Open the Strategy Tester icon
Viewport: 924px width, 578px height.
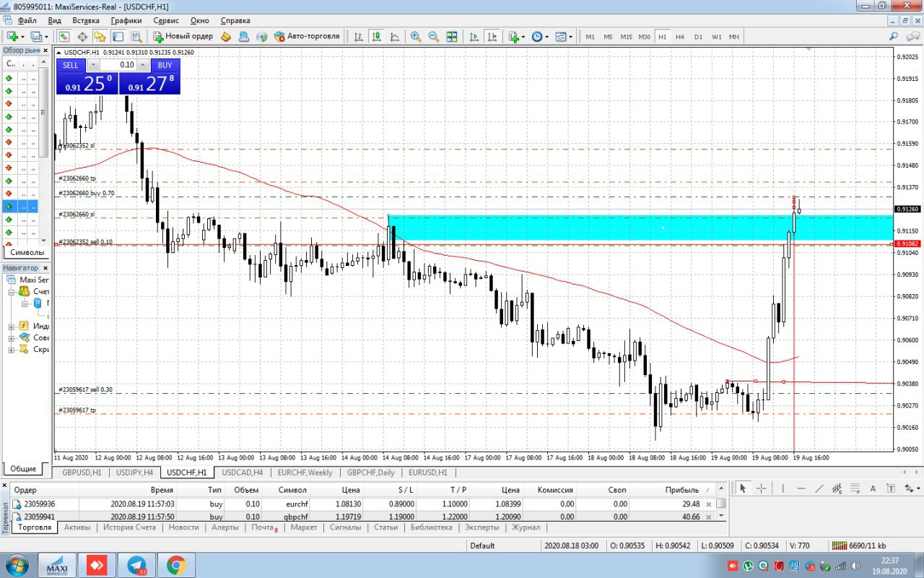pos(136,36)
